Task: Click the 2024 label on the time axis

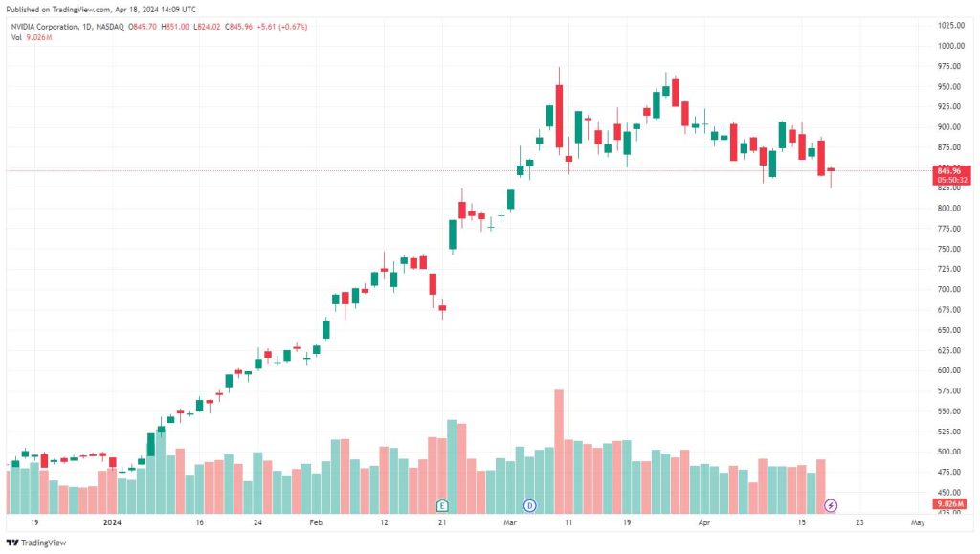Action: tap(112, 522)
